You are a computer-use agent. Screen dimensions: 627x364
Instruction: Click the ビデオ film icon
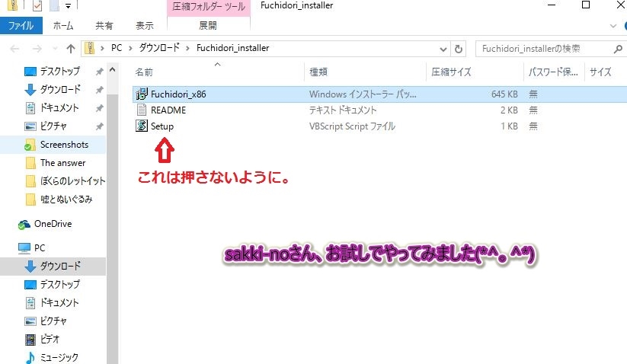coord(30,340)
